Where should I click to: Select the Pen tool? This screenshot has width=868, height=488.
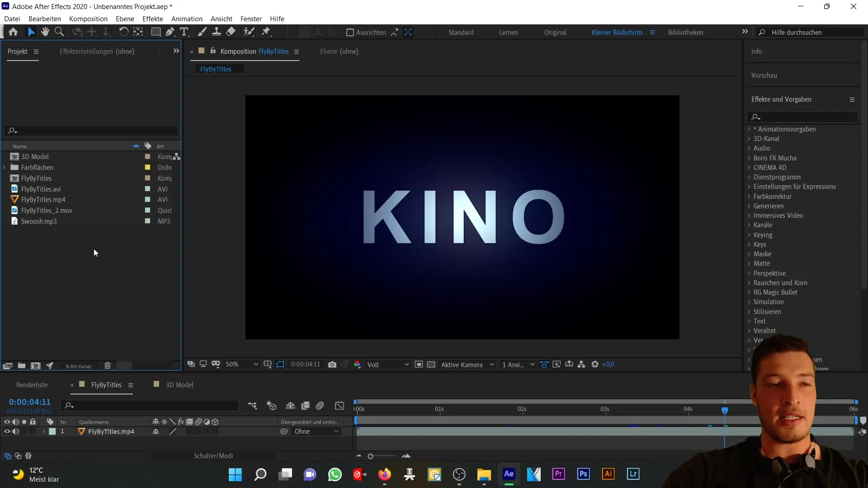click(170, 32)
